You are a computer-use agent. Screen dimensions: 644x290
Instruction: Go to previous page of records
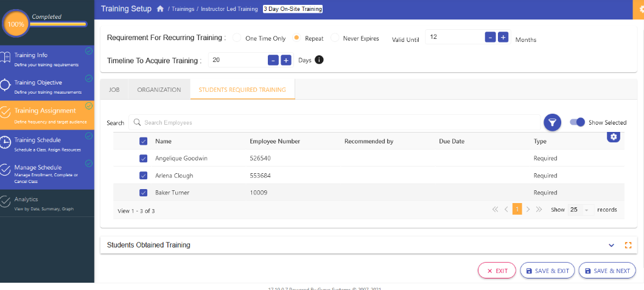pyautogui.click(x=506, y=209)
